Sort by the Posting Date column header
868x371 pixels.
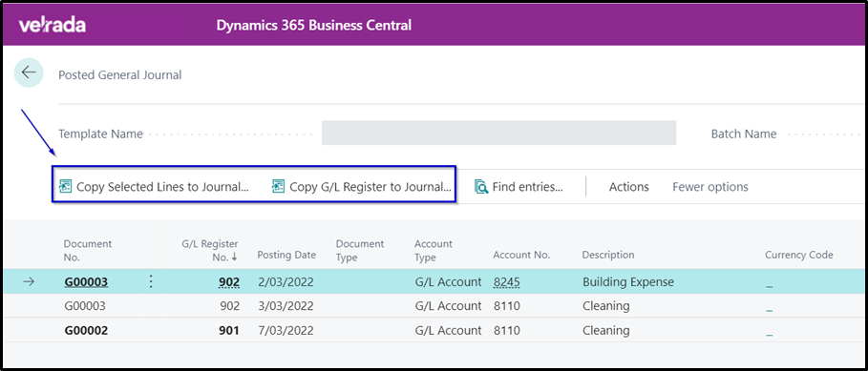point(286,255)
